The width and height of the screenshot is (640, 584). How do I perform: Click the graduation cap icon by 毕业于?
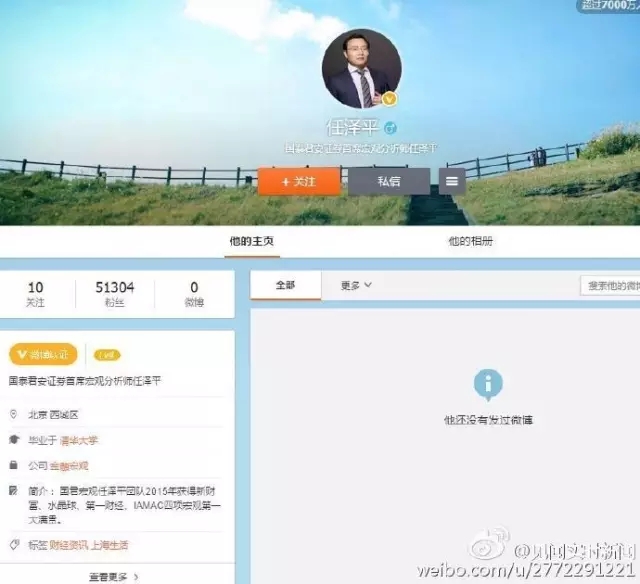coord(14,440)
